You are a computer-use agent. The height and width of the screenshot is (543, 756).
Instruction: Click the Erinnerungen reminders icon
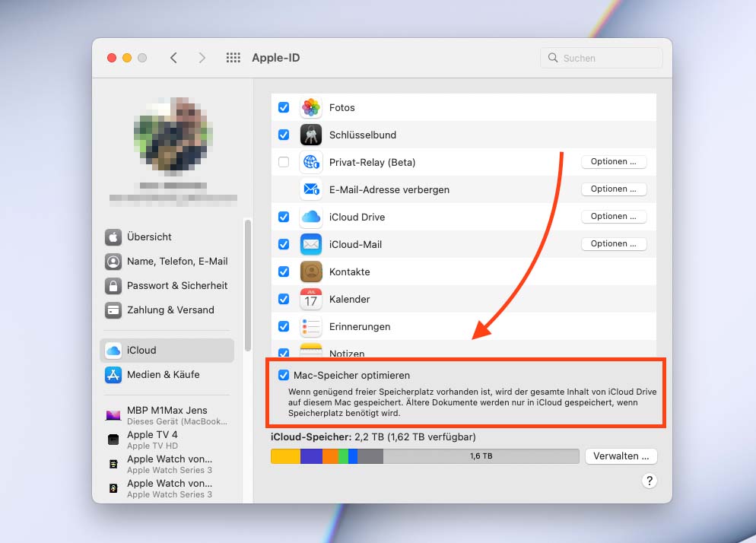point(310,326)
